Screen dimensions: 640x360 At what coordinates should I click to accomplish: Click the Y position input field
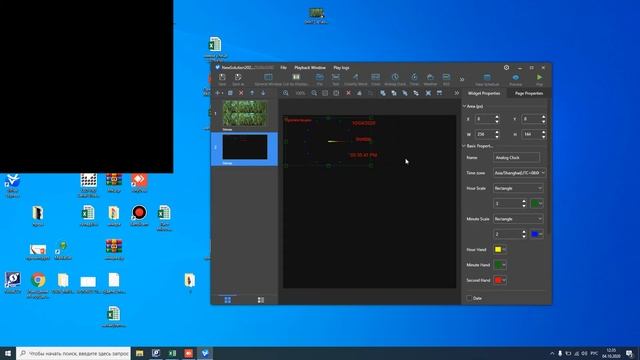[531, 119]
